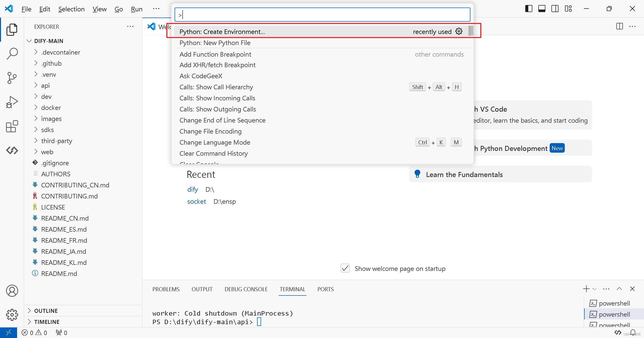Open the Source Control view

click(x=12, y=78)
